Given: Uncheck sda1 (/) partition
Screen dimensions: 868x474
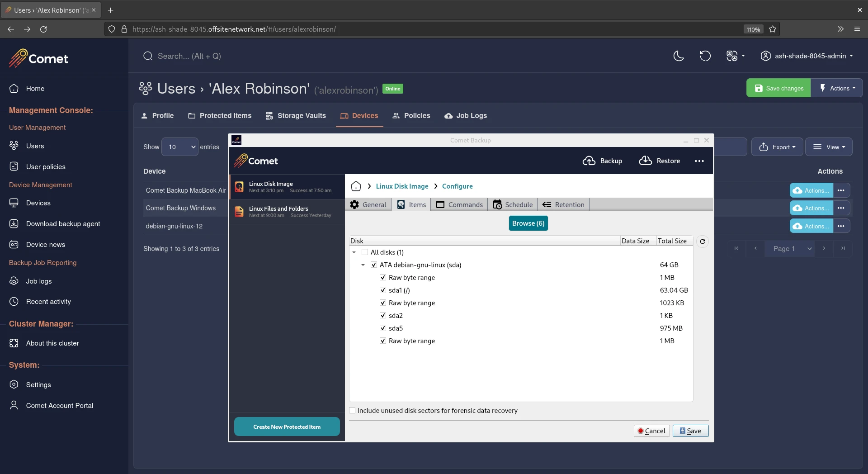Looking at the screenshot, I should point(383,290).
